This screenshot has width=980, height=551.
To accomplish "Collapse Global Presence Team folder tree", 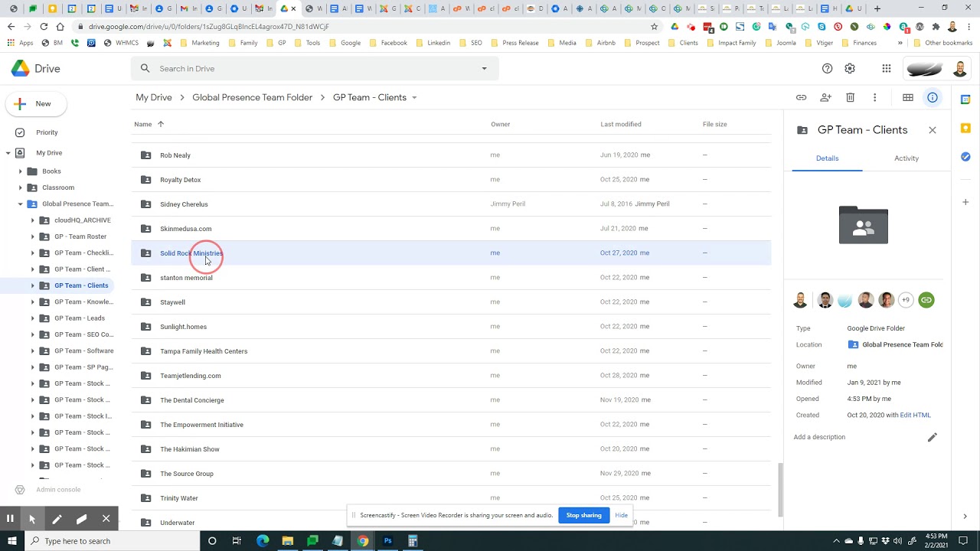I will click(21, 204).
